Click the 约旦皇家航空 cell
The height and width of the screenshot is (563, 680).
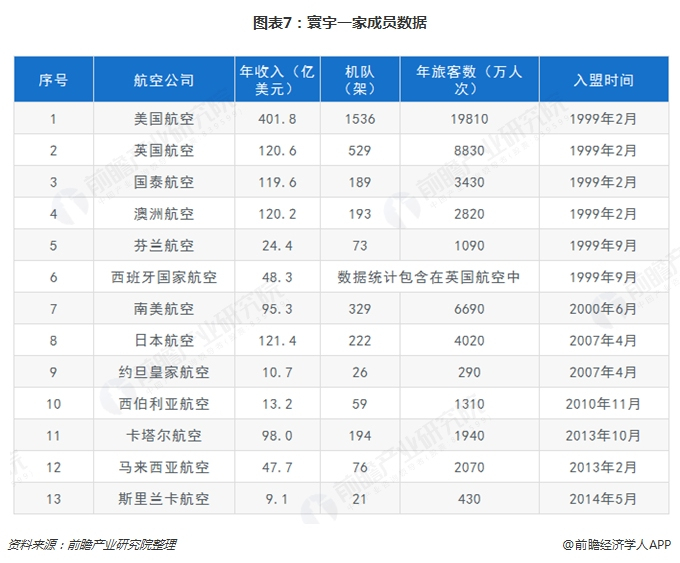[164, 372]
